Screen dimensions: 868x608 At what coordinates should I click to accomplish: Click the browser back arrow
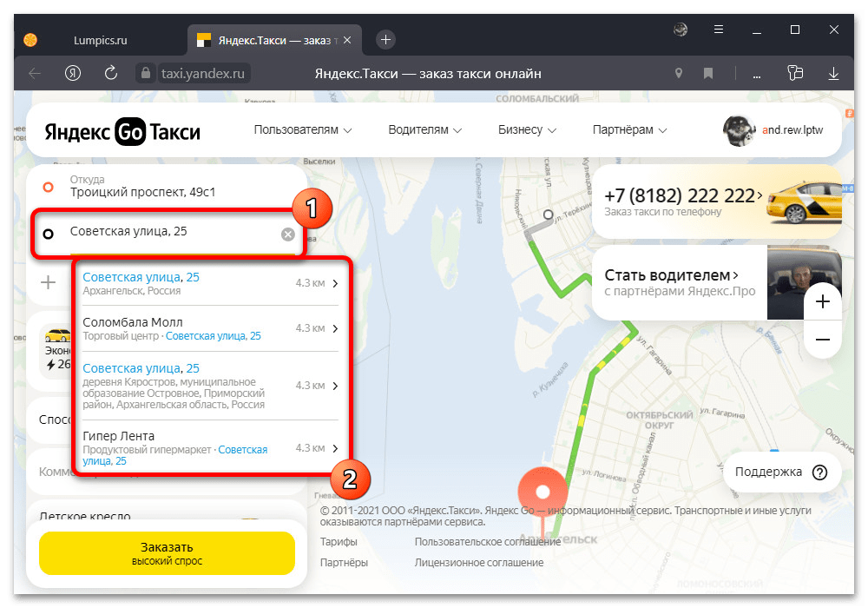click(35, 73)
